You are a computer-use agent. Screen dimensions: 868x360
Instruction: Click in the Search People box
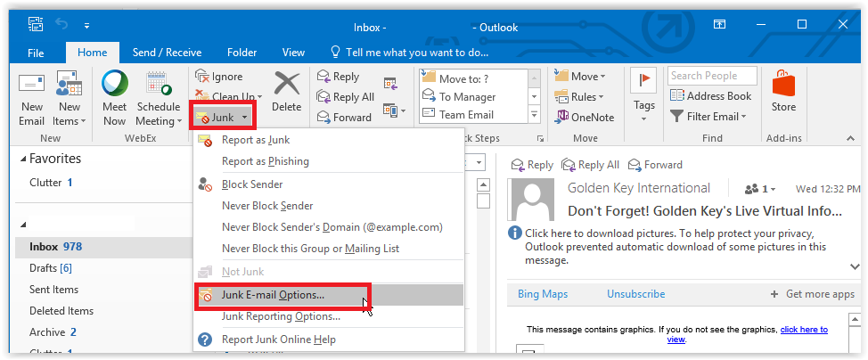coord(712,76)
